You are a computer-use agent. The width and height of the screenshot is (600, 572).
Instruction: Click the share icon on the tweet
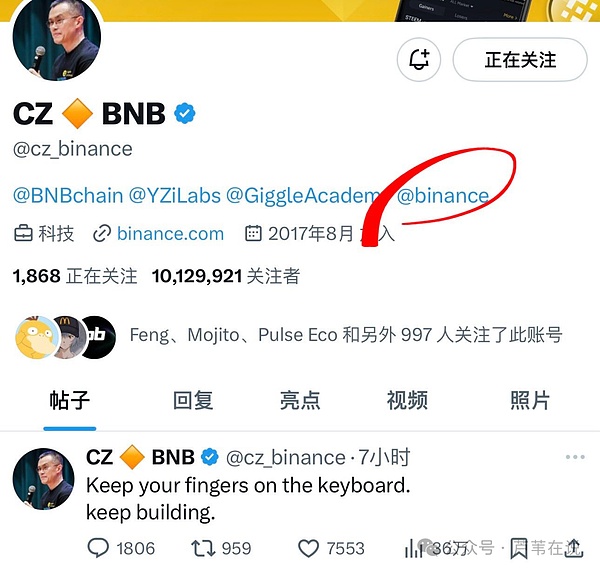coord(574,548)
